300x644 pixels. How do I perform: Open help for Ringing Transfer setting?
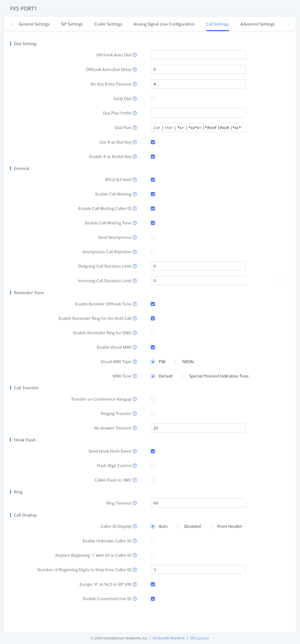(x=135, y=414)
